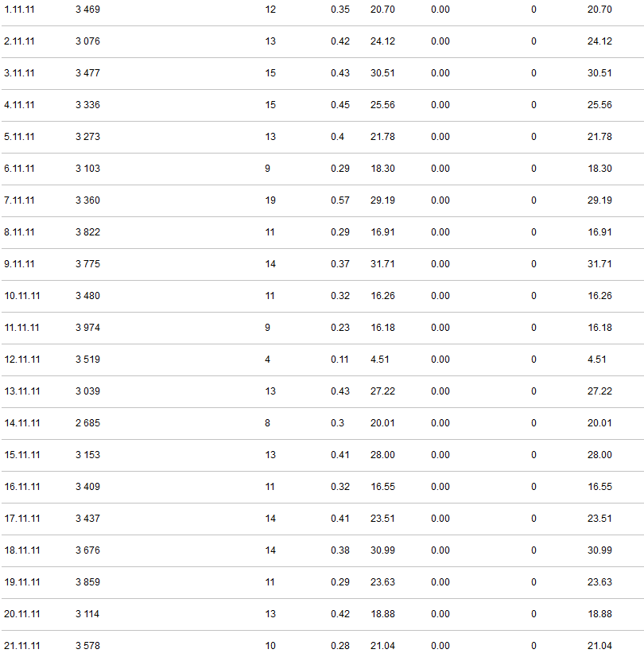This screenshot has width=644, height=661.
Task: Click the date cell 1.11.11
Action: point(19,10)
